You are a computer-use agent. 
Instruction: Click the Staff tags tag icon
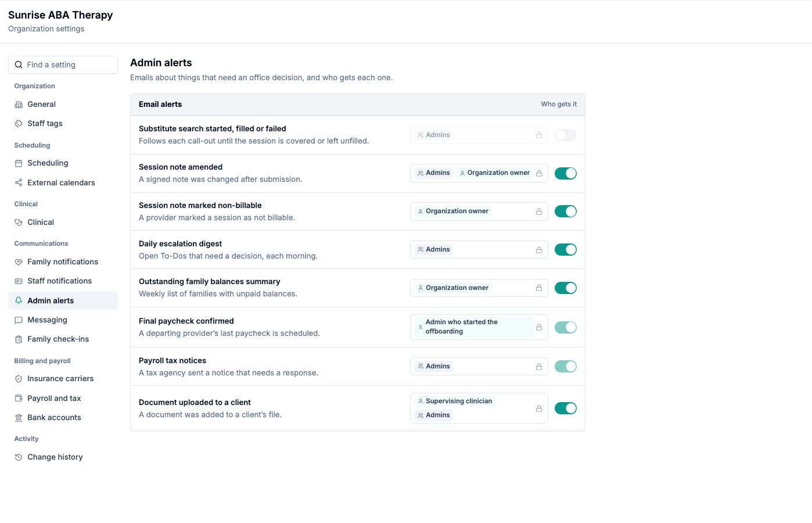(x=19, y=124)
